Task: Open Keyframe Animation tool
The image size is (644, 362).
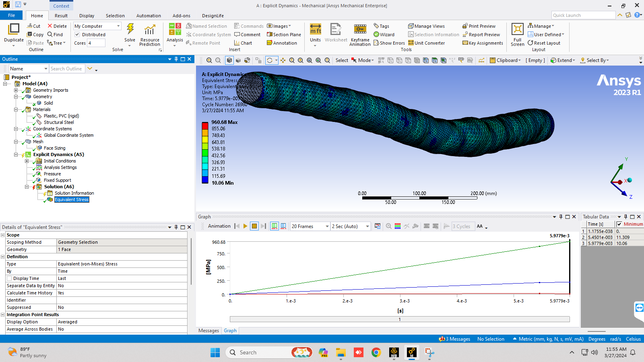Action: [360, 34]
